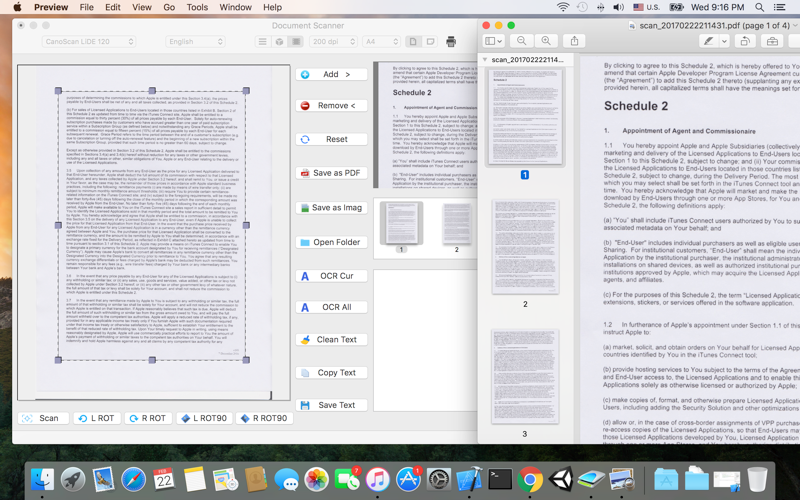
Task: Open Xcode from the Dock
Action: point(469,480)
